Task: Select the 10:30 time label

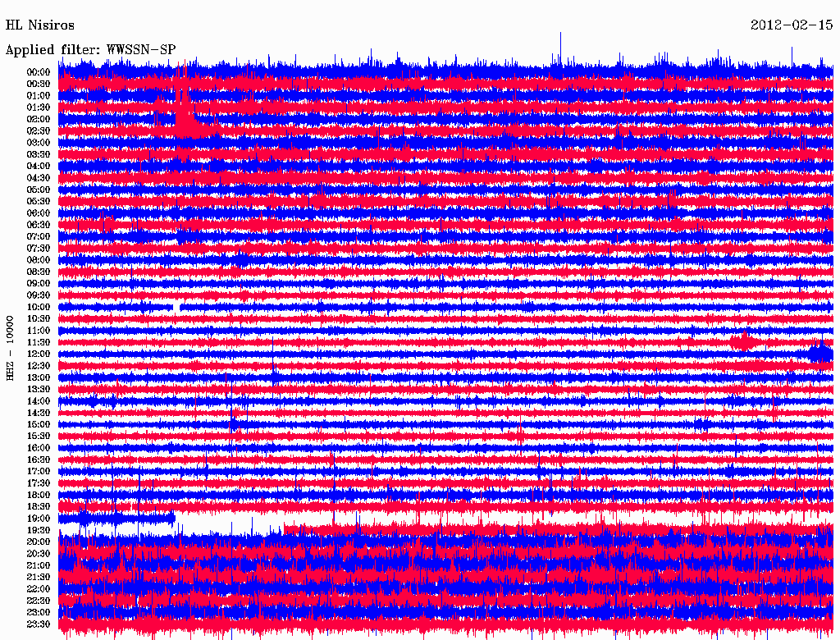Action: pyautogui.click(x=39, y=319)
